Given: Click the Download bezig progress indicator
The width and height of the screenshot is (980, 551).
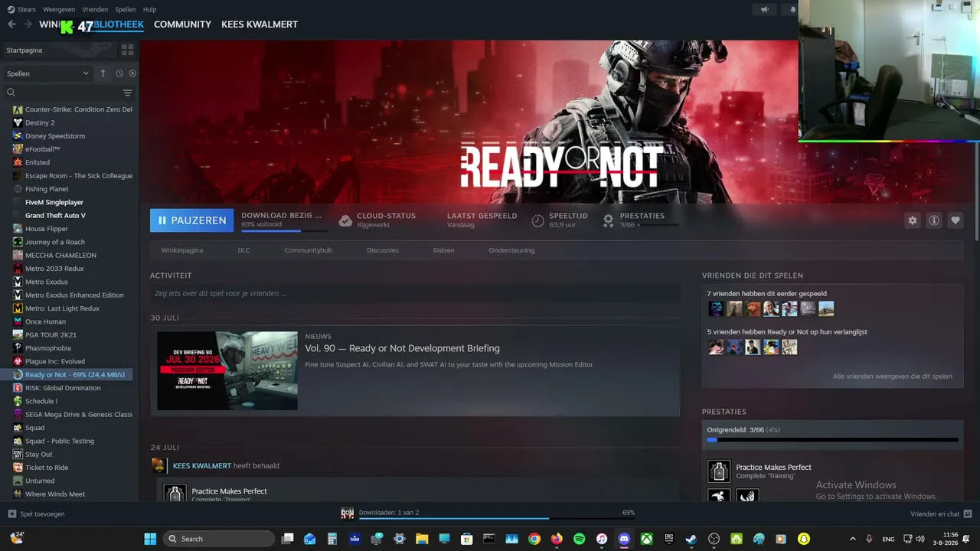Looking at the screenshot, I should [283, 220].
